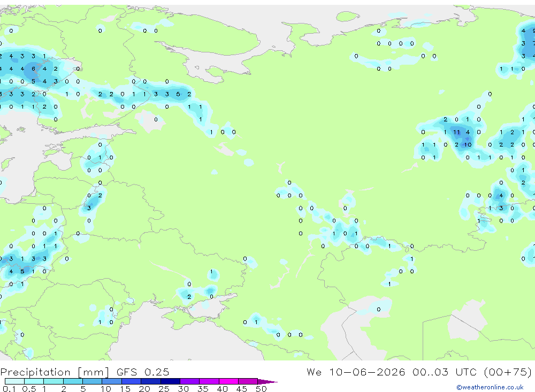Click the '45' legend scale label

click(242, 389)
